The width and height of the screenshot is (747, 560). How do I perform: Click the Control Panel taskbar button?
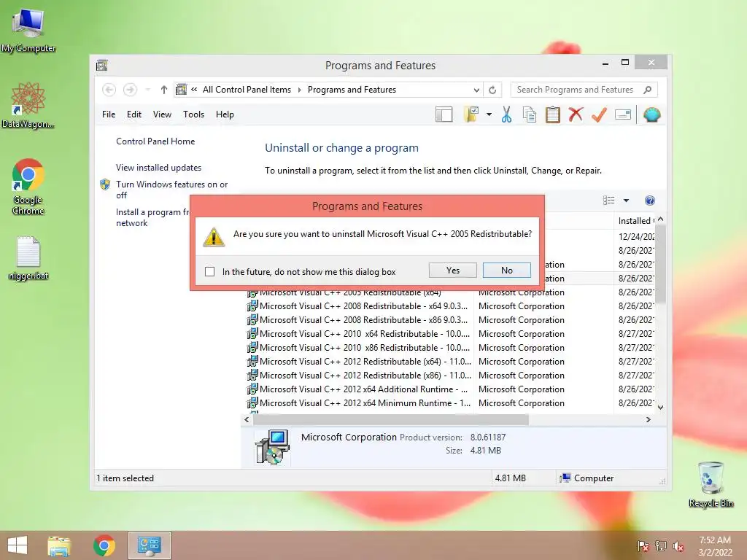(x=149, y=545)
